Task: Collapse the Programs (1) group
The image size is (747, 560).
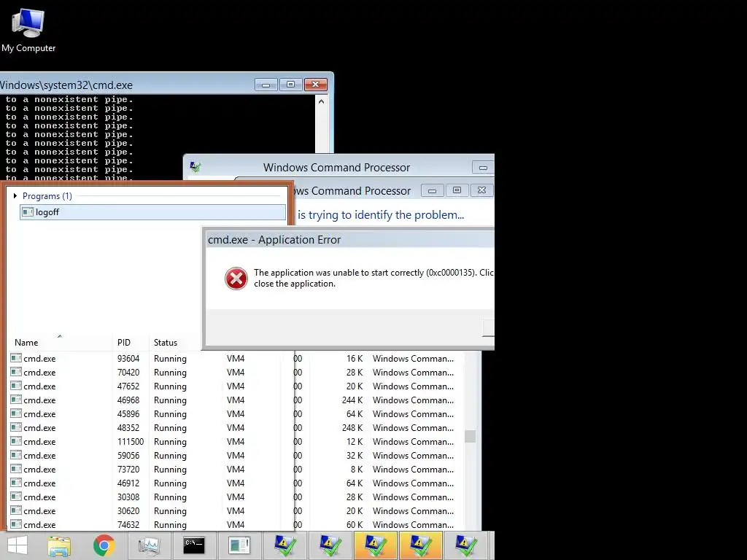Action: (15, 195)
